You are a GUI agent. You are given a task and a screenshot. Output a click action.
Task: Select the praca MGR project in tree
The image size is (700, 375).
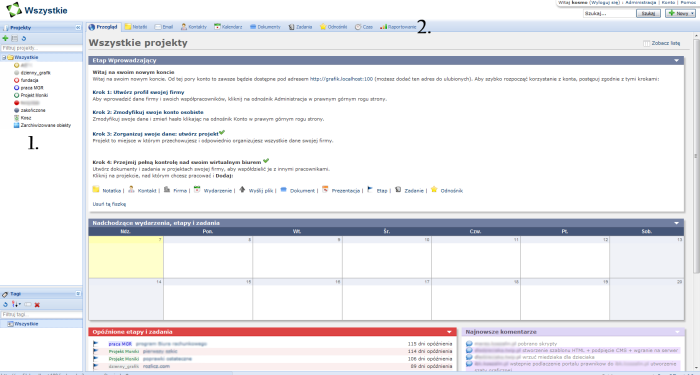(x=32, y=88)
